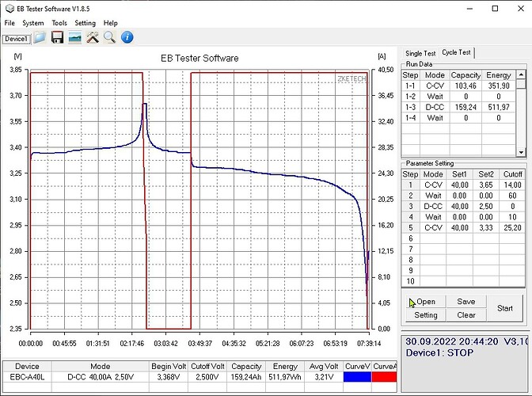The image size is (532, 396).
Task: Click the Save button
Action: pyautogui.click(x=465, y=302)
